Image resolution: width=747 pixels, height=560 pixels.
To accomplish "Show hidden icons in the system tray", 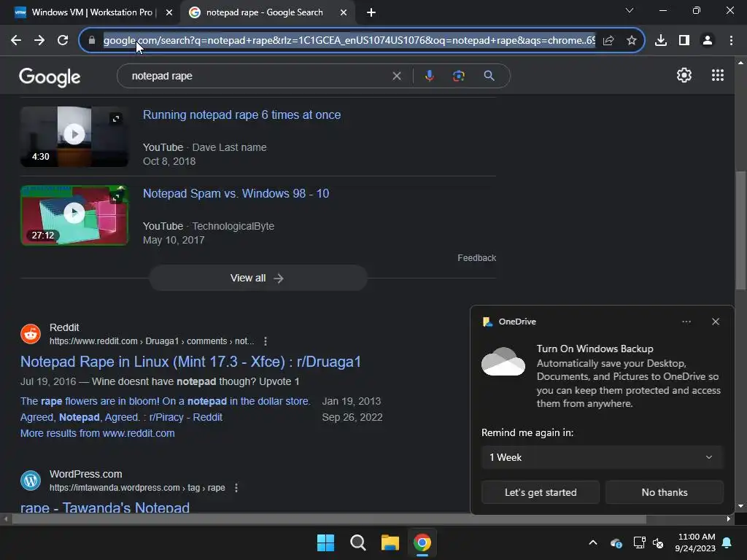I will tap(593, 542).
